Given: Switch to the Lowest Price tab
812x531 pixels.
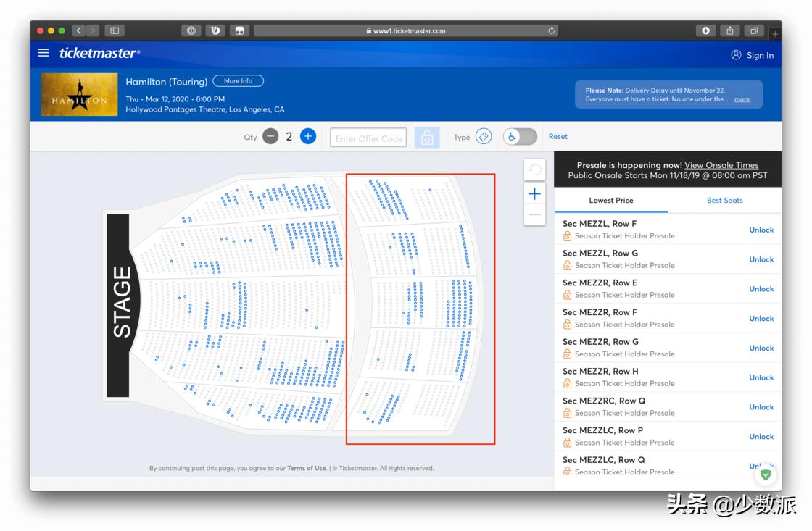Looking at the screenshot, I should coord(611,200).
